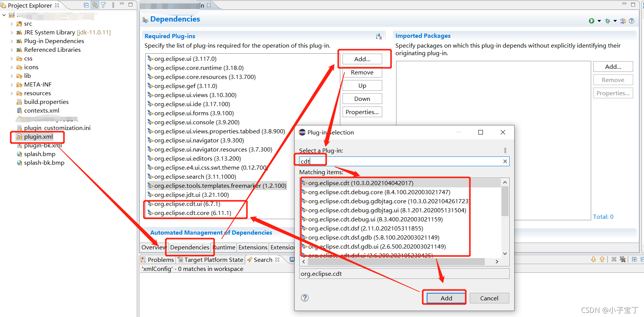Open debug launch dropdown arrow

point(615,21)
